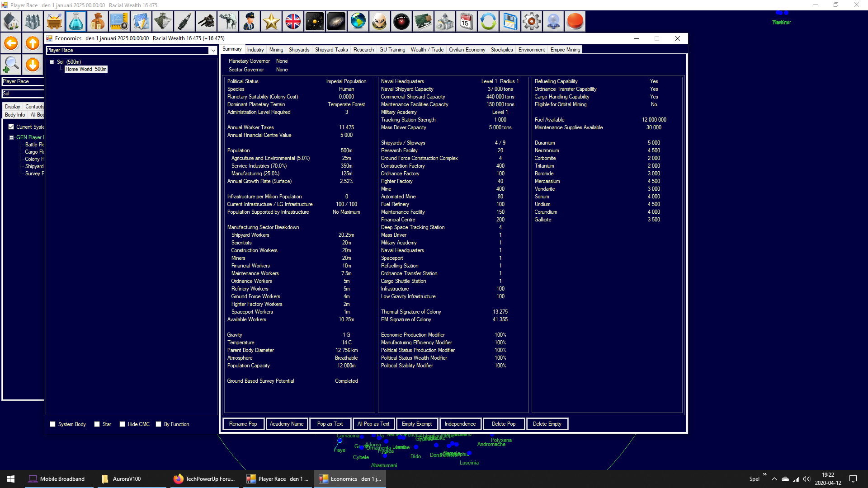Check the By Function checkbox
Image resolution: width=868 pixels, height=488 pixels.
pos(159,424)
